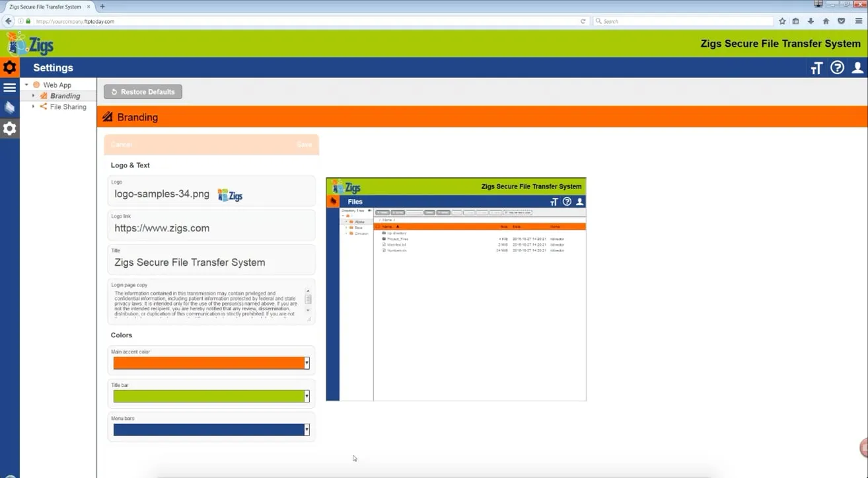The width and height of the screenshot is (868, 478).
Task: Open the Title bar color dropdown arrow
Action: (307, 396)
